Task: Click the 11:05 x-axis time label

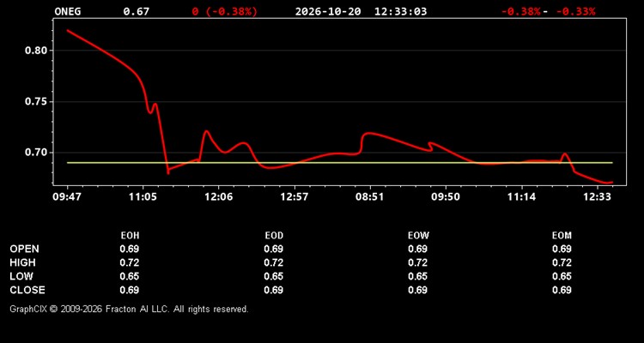Action: click(143, 196)
